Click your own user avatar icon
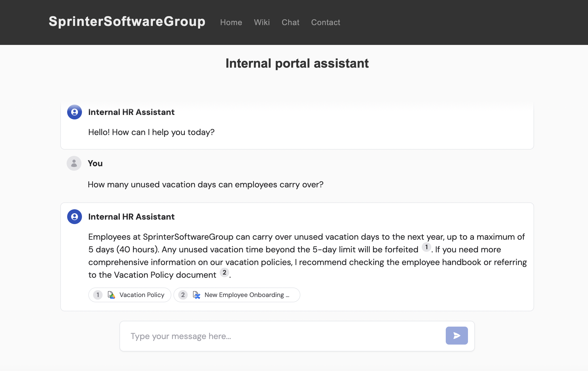 73,163
